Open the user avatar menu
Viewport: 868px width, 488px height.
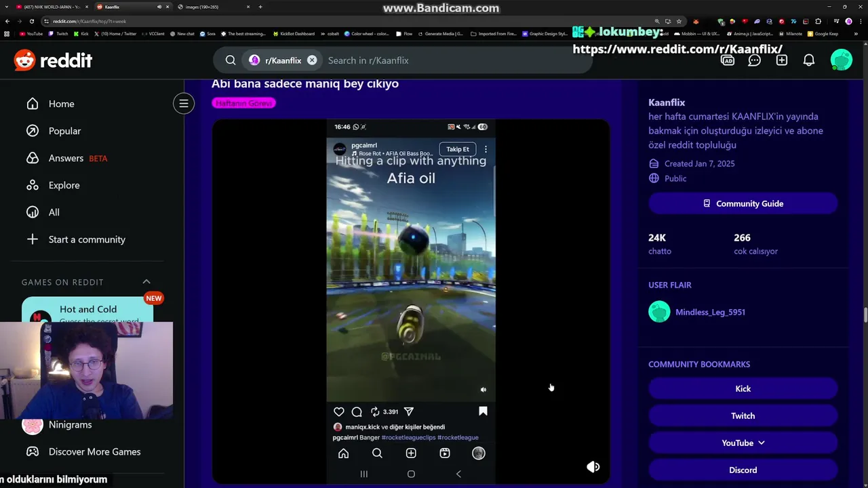841,60
